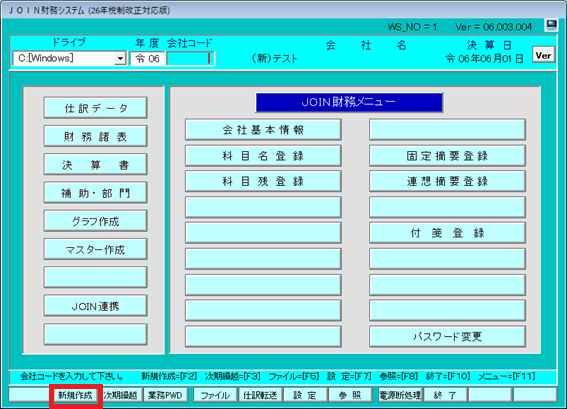Open 科目名登録
This screenshot has height=409, width=567.
[263, 156]
